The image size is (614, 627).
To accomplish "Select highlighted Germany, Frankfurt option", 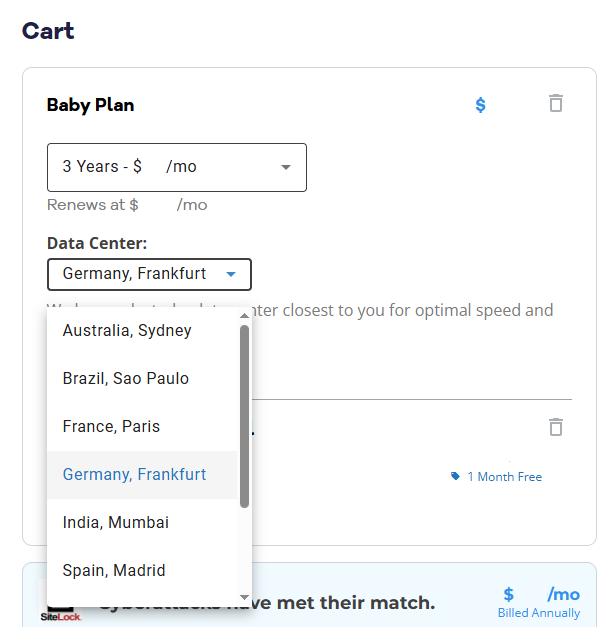I will 134,474.
